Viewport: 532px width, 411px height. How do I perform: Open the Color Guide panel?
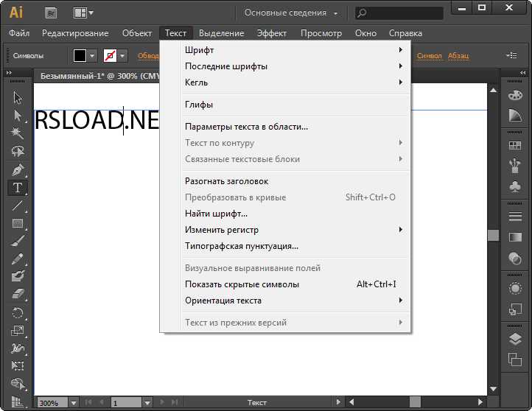pos(515,116)
